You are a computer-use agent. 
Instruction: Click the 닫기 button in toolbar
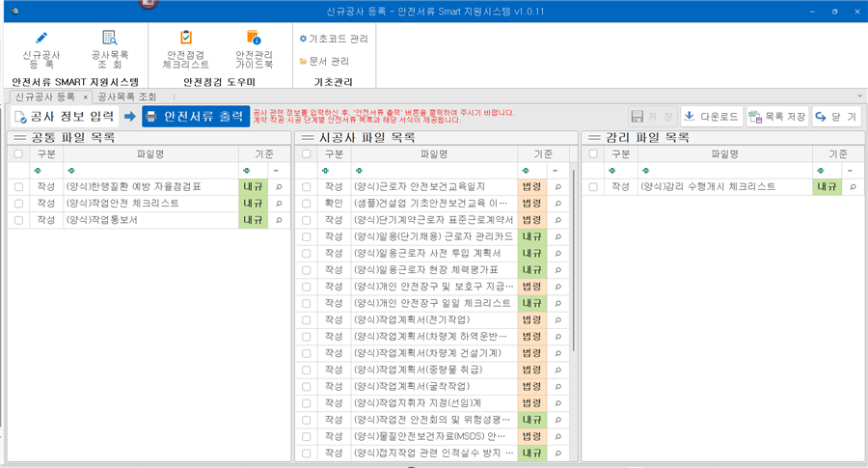836,117
